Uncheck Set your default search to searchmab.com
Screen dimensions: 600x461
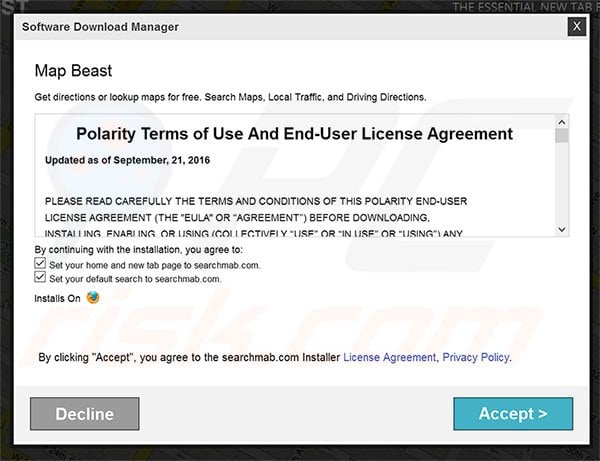(40, 277)
